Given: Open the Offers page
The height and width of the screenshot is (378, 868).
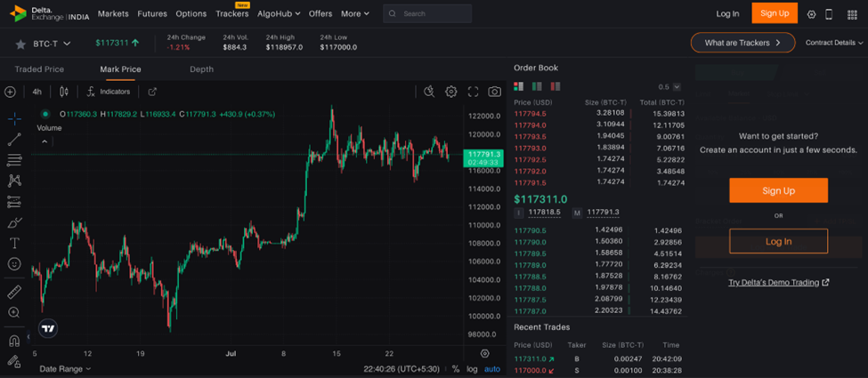Looking at the screenshot, I should [x=320, y=14].
